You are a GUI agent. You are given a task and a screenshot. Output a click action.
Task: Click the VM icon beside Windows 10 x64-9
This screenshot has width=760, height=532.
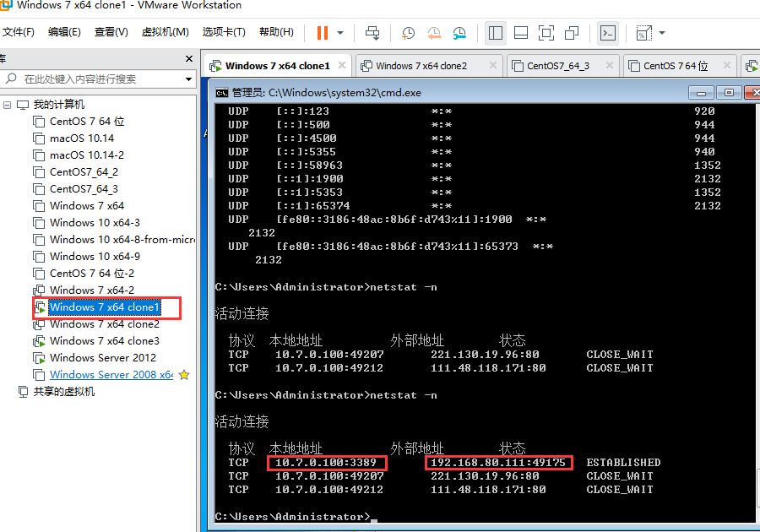pyautogui.click(x=39, y=257)
